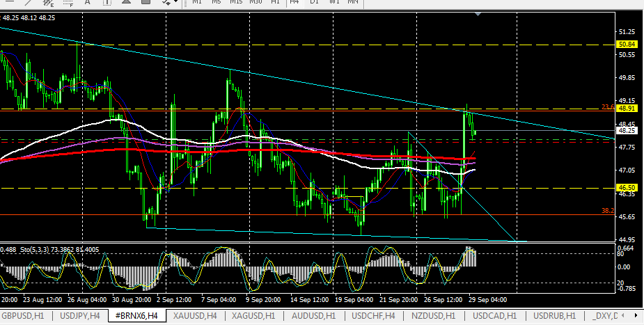Switch the chart to the M30 timeframe
644x325 pixels.
(256, 2)
